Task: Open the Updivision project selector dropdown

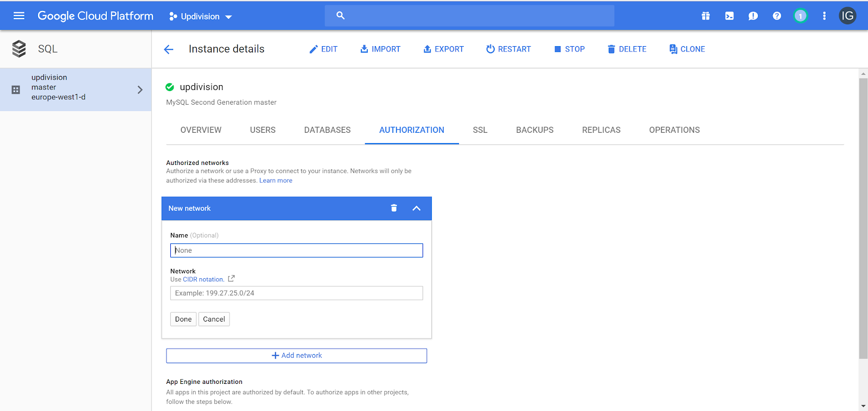Action: pos(201,16)
